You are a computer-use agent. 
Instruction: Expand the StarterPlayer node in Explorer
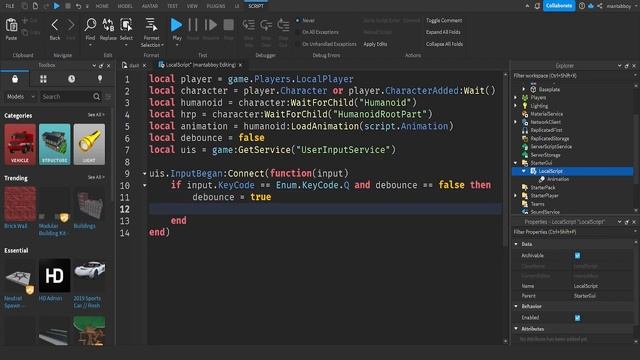pyautogui.click(x=516, y=196)
